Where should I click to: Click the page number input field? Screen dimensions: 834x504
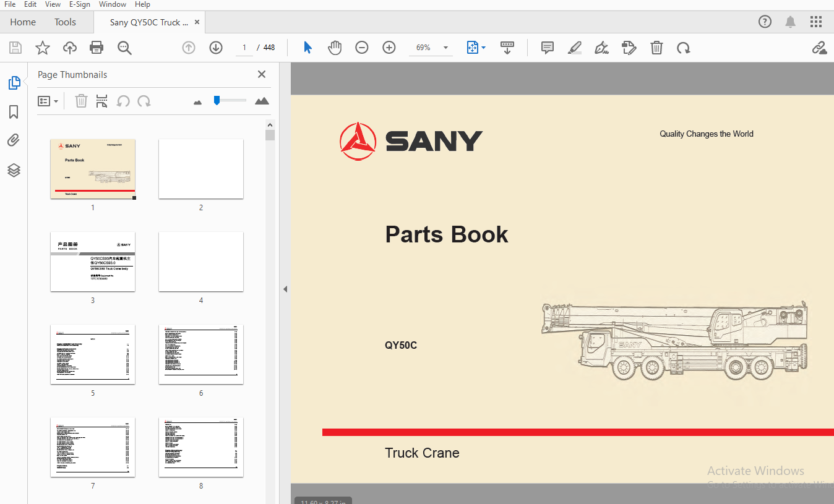[x=244, y=48]
